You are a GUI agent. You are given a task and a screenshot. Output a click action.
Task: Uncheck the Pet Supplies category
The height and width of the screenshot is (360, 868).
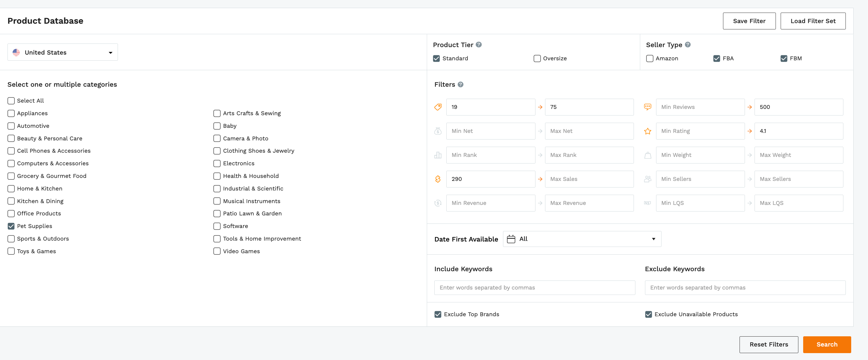pyautogui.click(x=11, y=226)
